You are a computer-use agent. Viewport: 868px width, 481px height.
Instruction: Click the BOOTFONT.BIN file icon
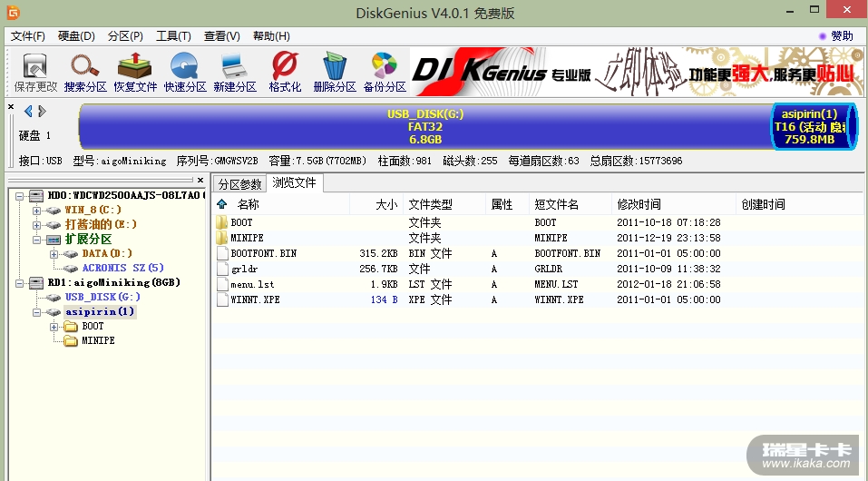pos(222,253)
